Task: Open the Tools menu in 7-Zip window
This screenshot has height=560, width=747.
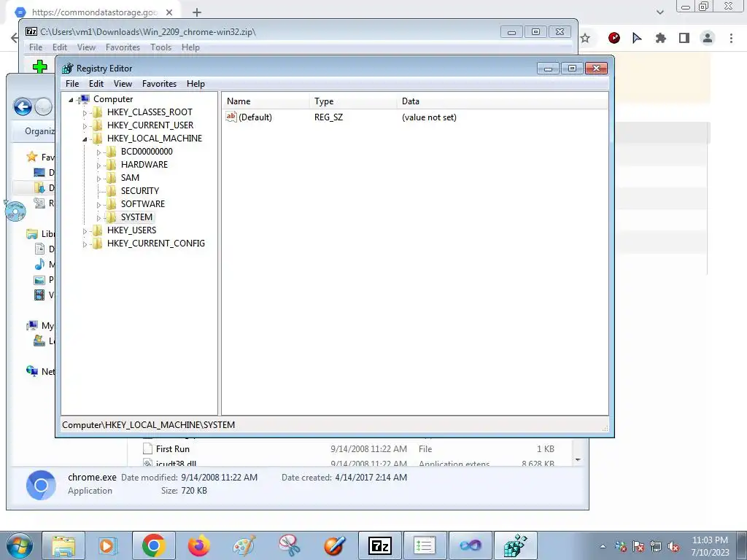Action: [x=160, y=47]
